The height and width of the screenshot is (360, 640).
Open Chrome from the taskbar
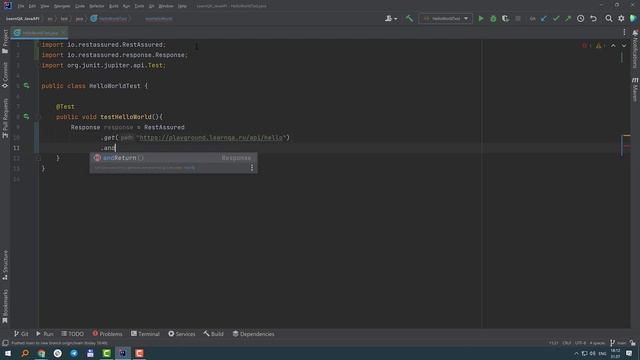point(41,353)
